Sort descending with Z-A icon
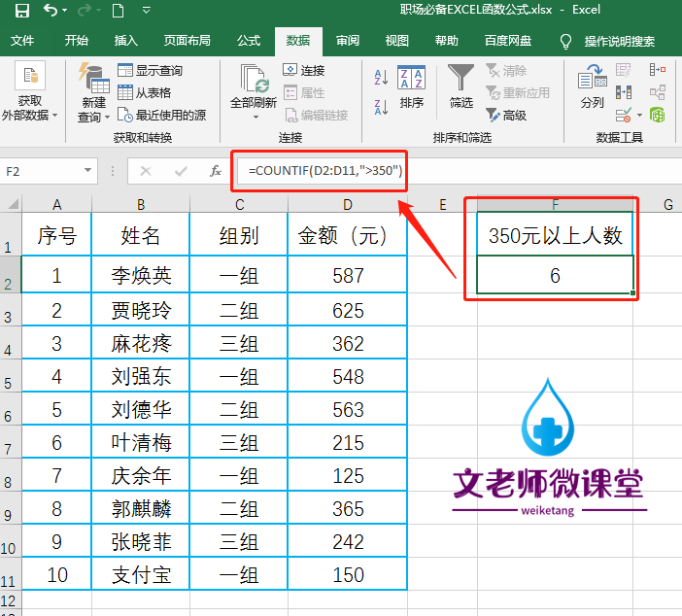 tap(381, 107)
